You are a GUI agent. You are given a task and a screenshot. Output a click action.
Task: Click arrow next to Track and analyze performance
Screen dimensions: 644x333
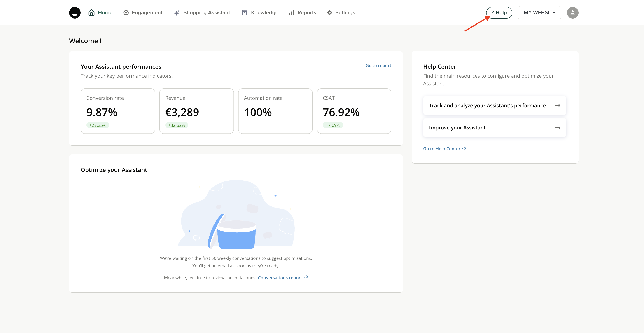coord(557,106)
